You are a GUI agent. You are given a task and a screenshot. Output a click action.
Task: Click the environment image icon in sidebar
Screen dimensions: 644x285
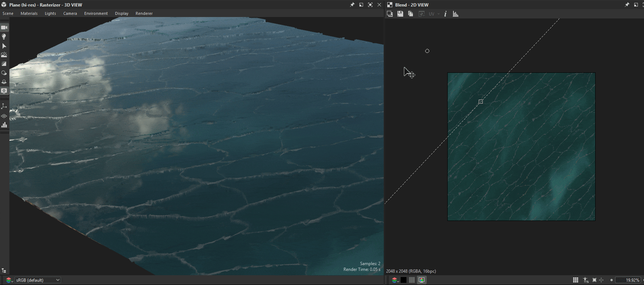pyautogui.click(x=4, y=55)
